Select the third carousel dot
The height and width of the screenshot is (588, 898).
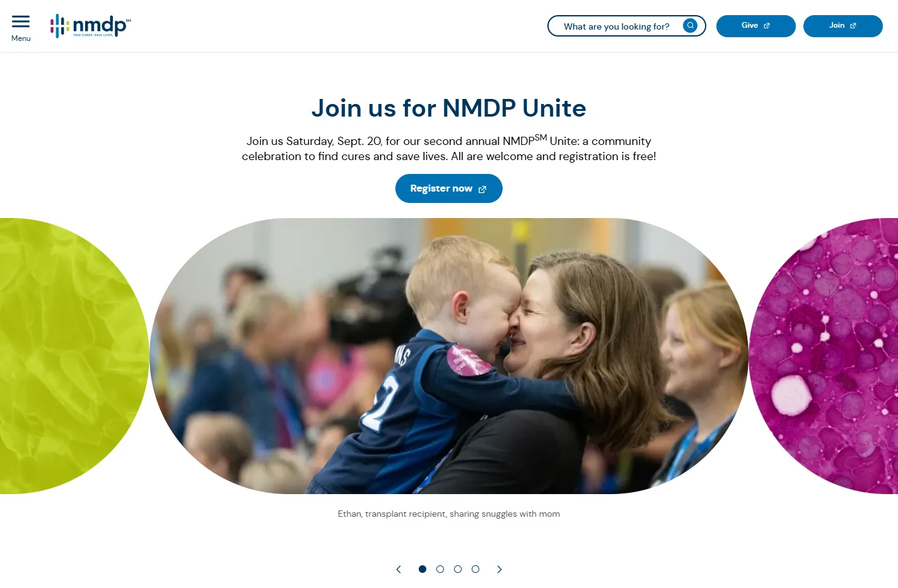pos(458,569)
